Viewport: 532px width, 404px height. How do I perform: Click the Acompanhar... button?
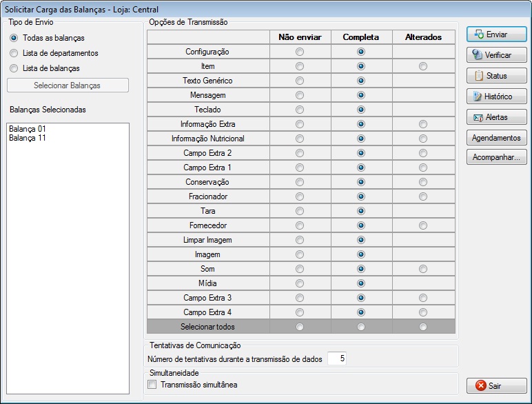[496, 157]
